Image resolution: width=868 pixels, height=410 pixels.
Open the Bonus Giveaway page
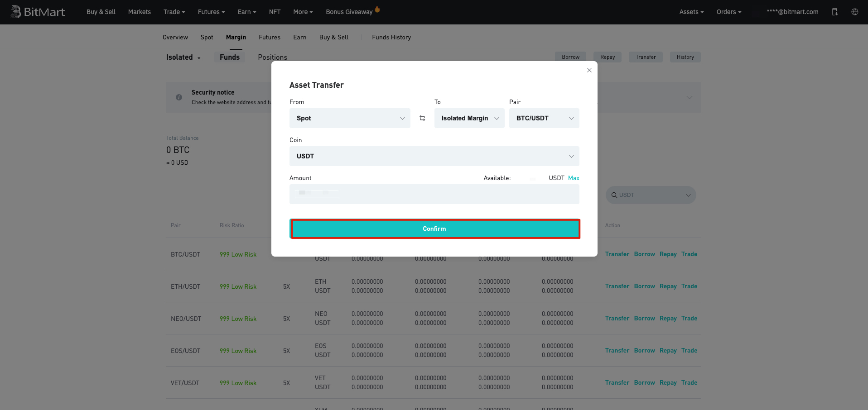[x=349, y=12]
